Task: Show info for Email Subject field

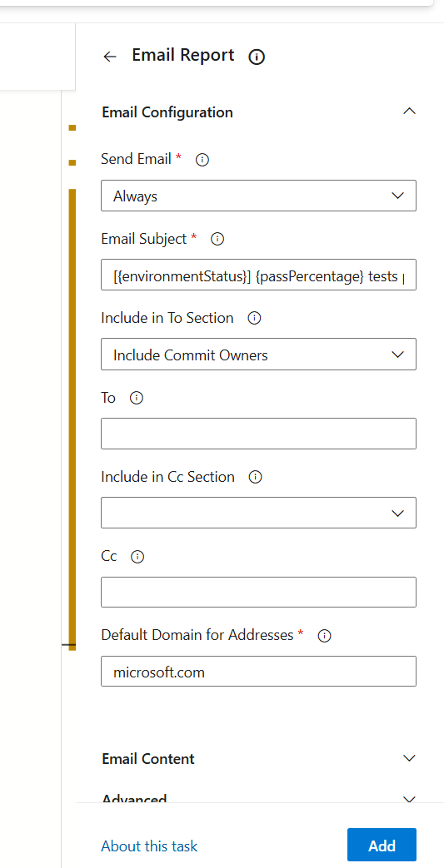Action: pos(218,239)
